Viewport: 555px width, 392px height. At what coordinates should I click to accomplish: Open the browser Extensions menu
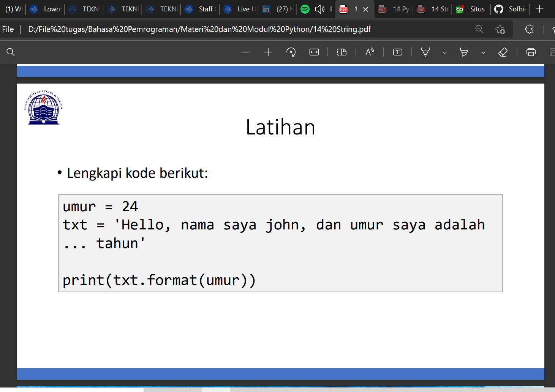click(529, 29)
